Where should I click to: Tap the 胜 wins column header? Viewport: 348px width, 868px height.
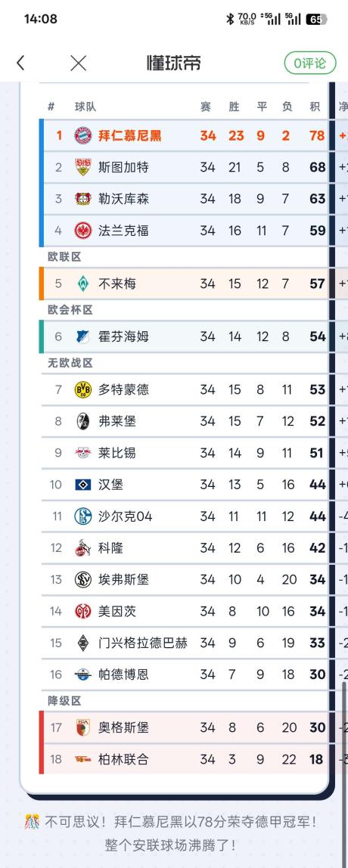click(x=235, y=107)
